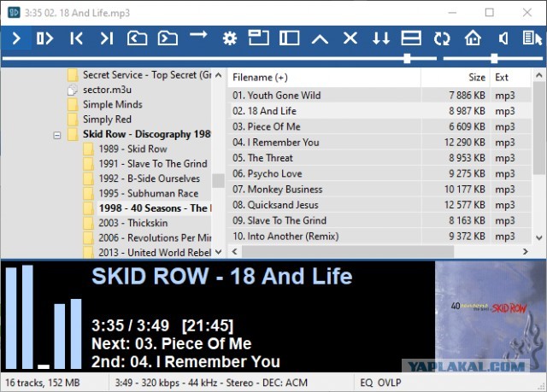Toggle the EQ status bar indicator

coord(367,383)
